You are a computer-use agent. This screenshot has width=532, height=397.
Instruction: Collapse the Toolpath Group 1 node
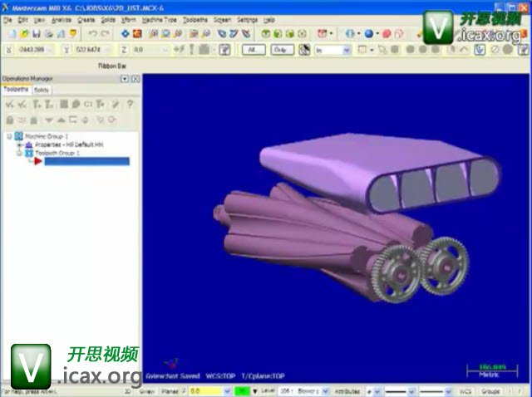(x=19, y=154)
